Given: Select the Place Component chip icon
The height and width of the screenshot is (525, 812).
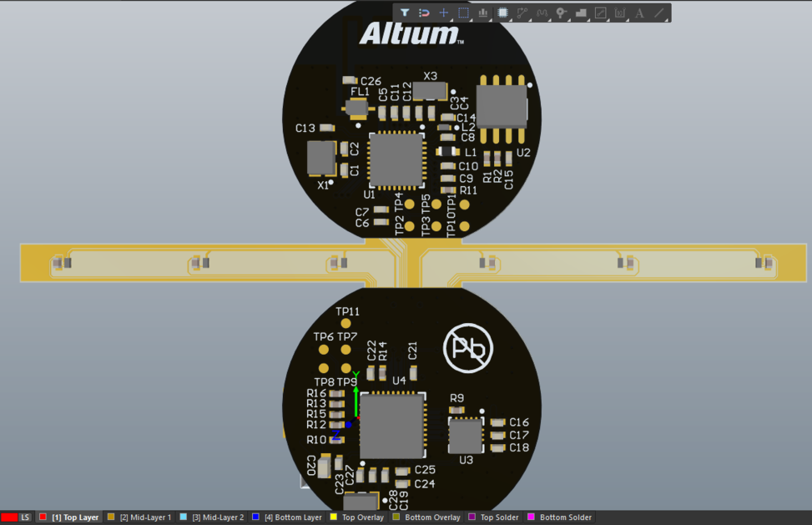Looking at the screenshot, I should (x=503, y=13).
